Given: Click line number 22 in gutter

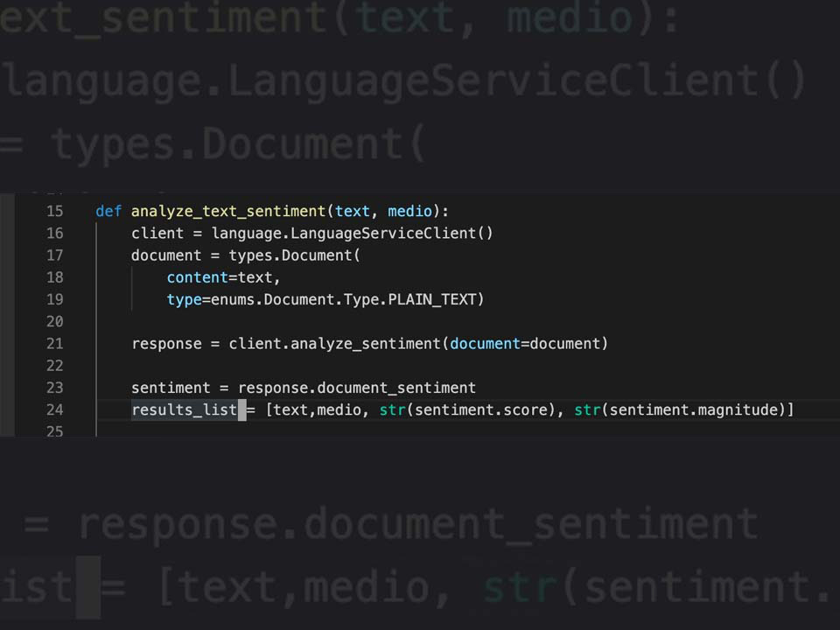Looking at the screenshot, I should (54, 366).
